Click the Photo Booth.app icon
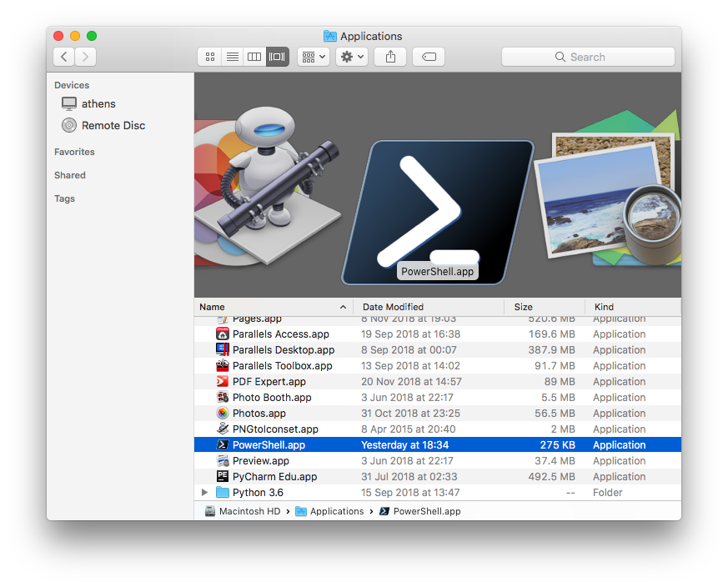 pyautogui.click(x=223, y=397)
